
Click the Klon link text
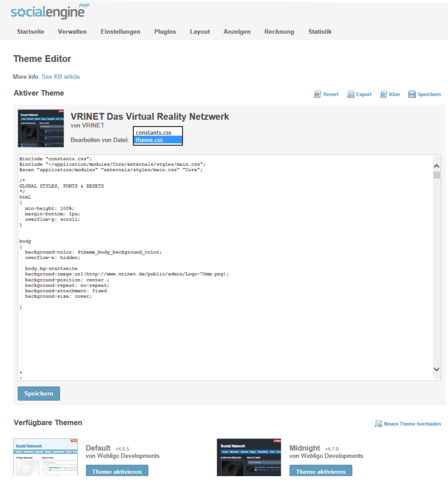point(394,94)
